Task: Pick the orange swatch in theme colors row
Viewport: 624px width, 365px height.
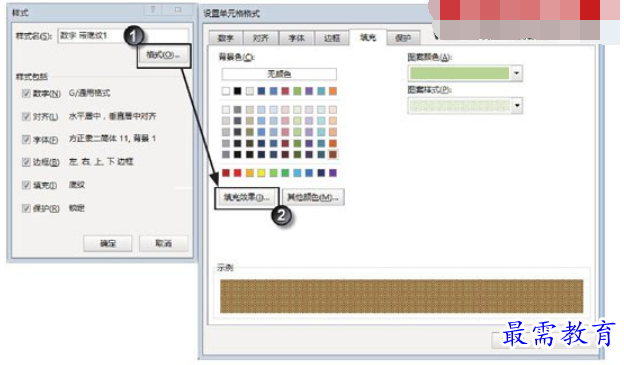Action: tap(333, 91)
